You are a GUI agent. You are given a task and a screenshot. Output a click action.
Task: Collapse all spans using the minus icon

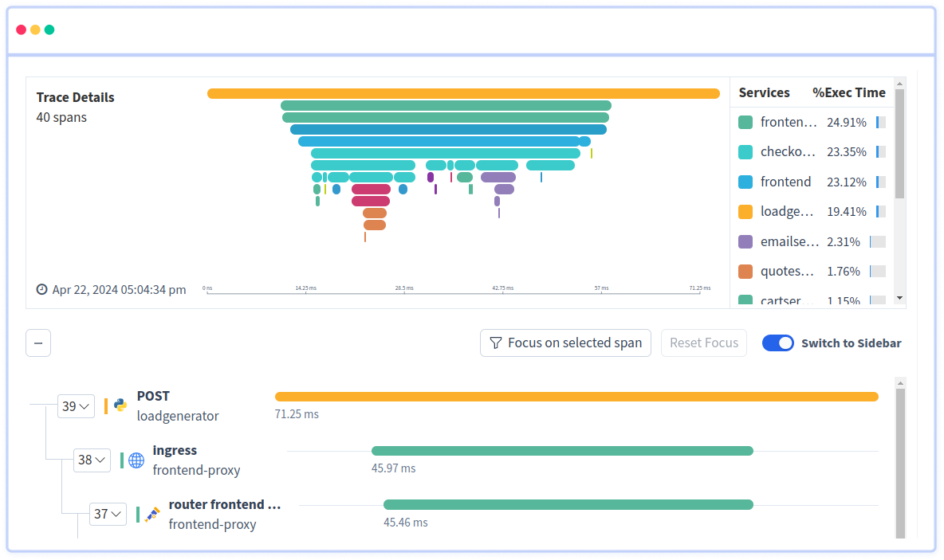coord(37,343)
